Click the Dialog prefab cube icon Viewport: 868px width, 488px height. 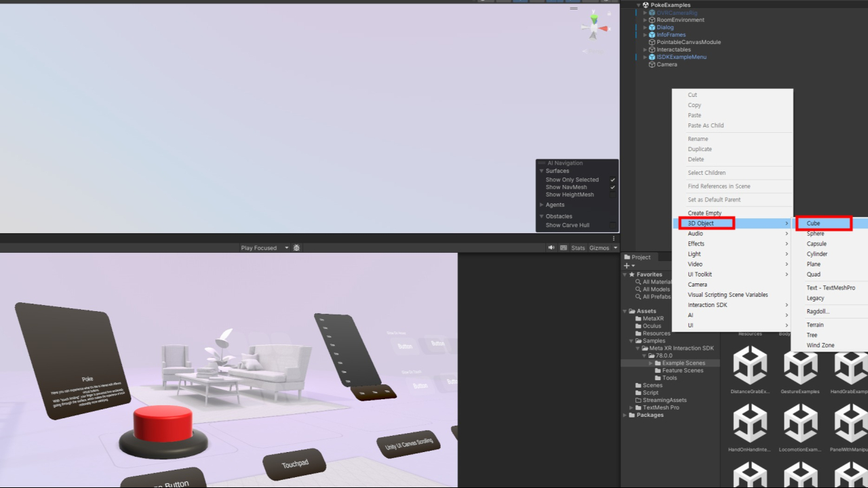(652, 28)
